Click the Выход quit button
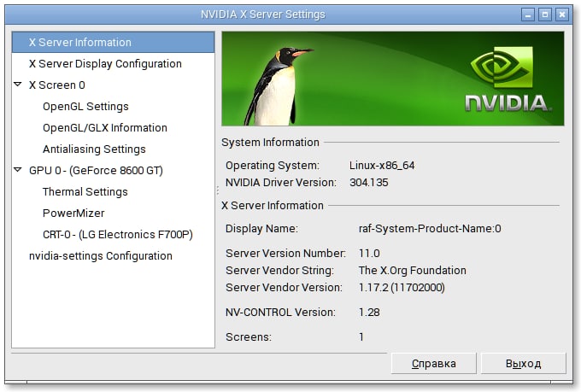This screenshot has height=392, width=581. pyautogui.click(x=523, y=364)
